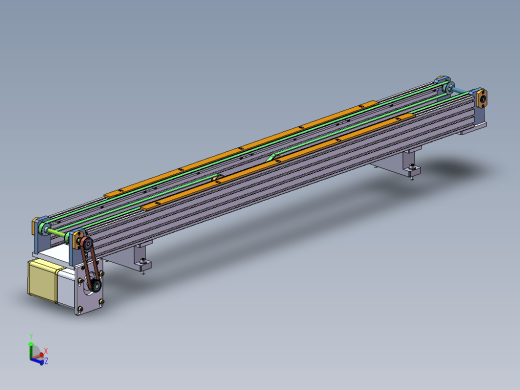520x390 pixels.
Task: Select the yellow stepper motor body
Action: tap(43, 281)
